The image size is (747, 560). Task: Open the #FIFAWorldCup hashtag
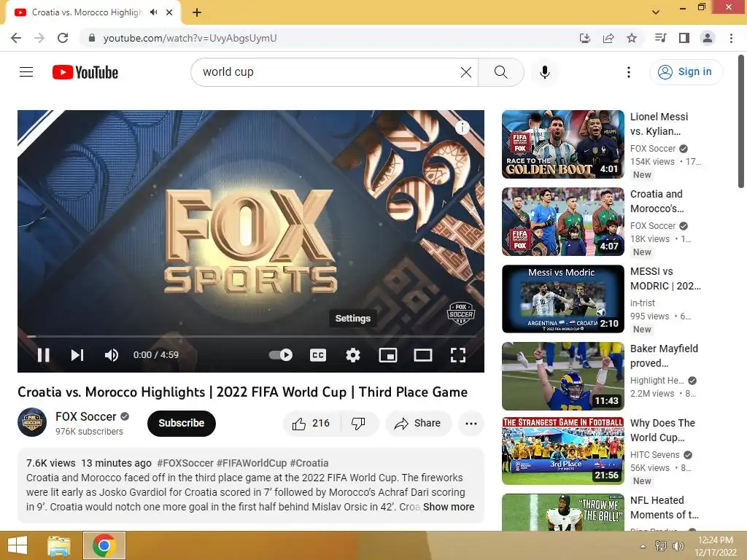tap(252, 463)
